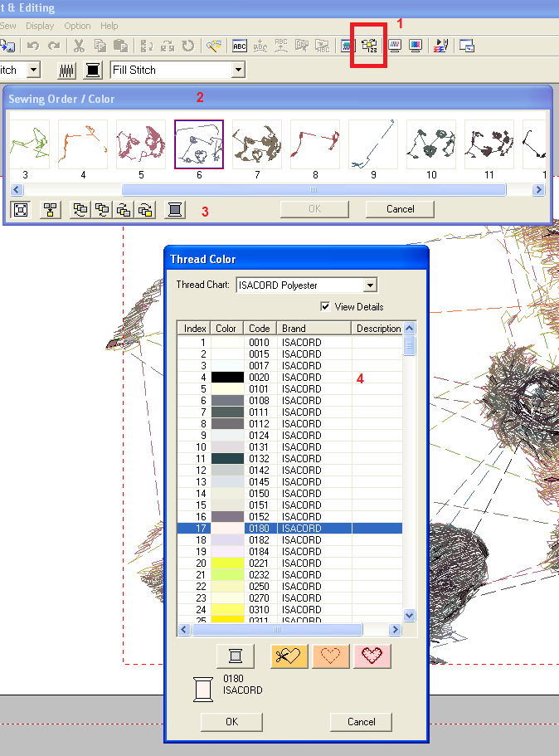This screenshot has height=756, width=559.
Task: Click the scissors icon in the toolbar
Action: (x=79, y=46)
